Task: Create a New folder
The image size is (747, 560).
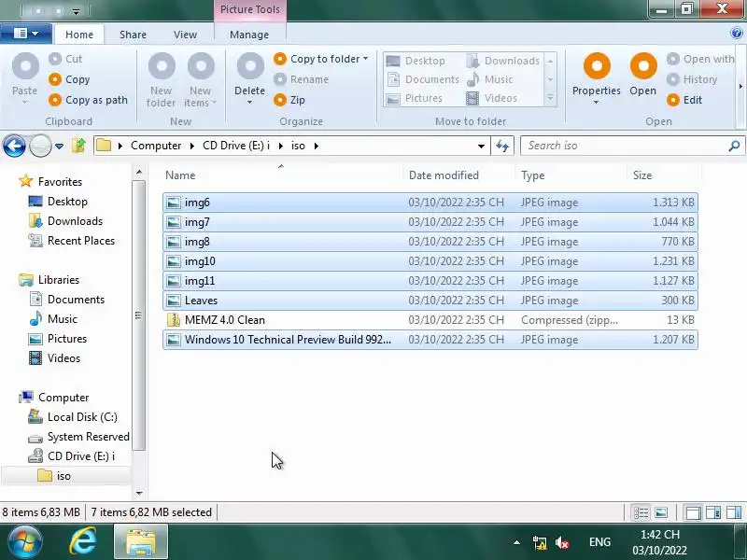Action: pos(162,80)
